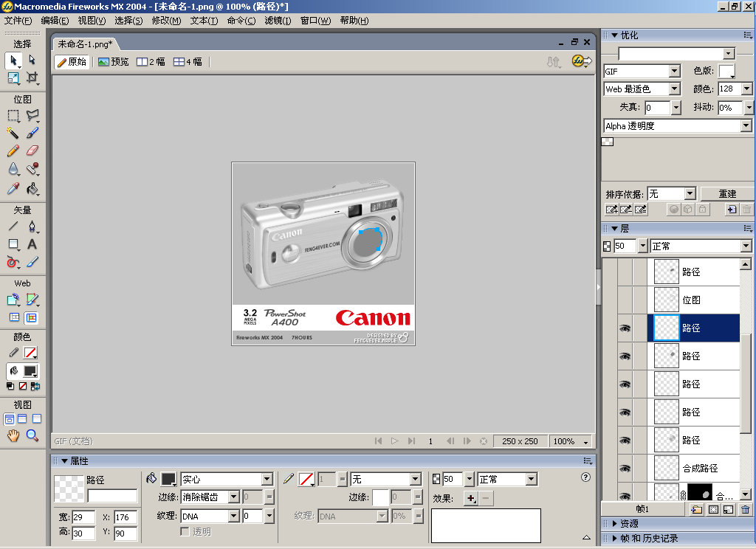Select the Freeform tool
Screen dimensions: 756x549
(13, 262)
